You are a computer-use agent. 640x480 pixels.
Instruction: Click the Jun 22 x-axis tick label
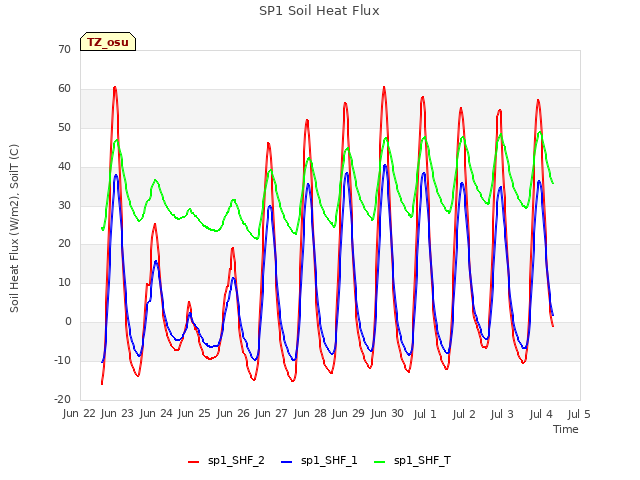(79, 413)
